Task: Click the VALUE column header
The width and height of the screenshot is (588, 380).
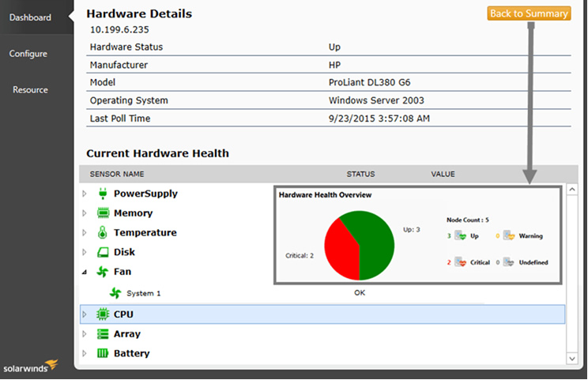Action: (443, 174)
